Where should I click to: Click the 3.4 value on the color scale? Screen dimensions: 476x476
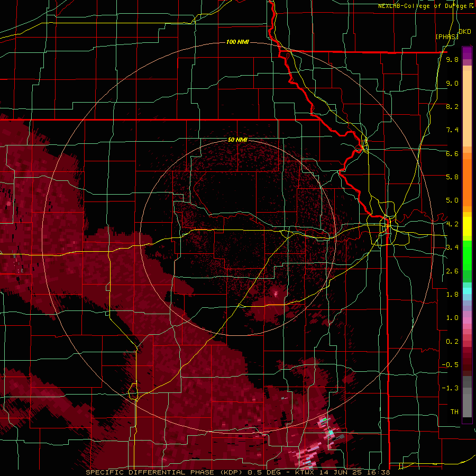(x=452, y=248)
